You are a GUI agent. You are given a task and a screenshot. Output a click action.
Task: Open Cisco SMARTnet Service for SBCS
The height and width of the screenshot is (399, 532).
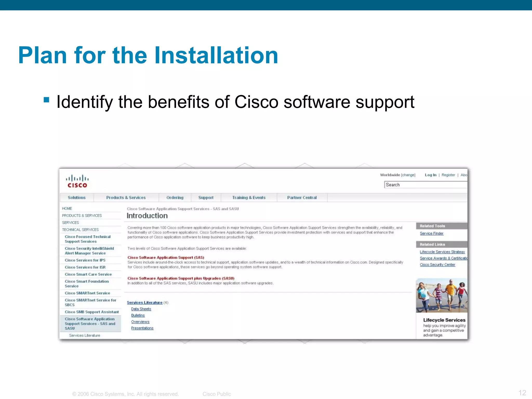pyautogui.click(x=90, y=302)
